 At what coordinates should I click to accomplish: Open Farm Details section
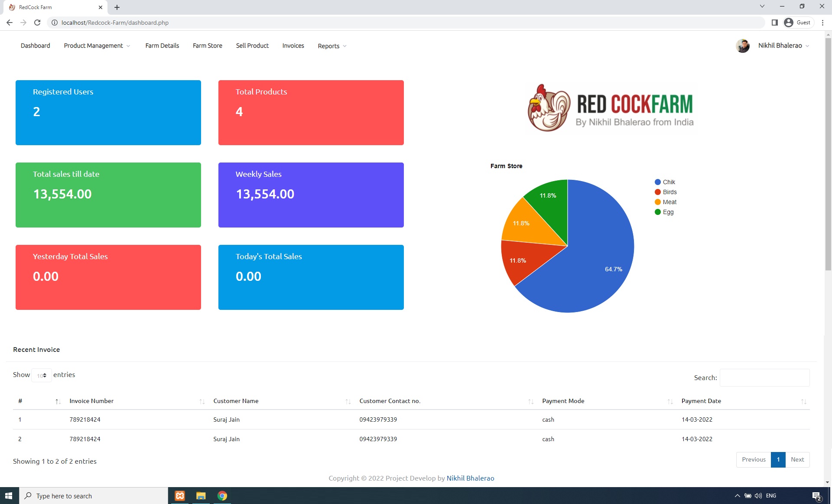(x=162, y=45)
